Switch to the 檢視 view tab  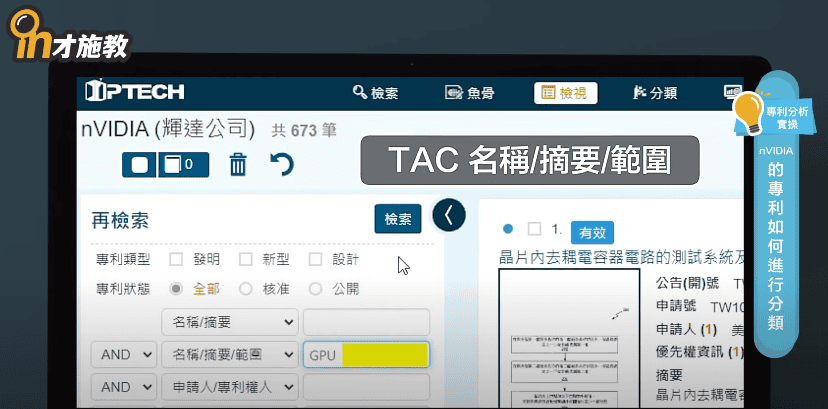(563, 93)
